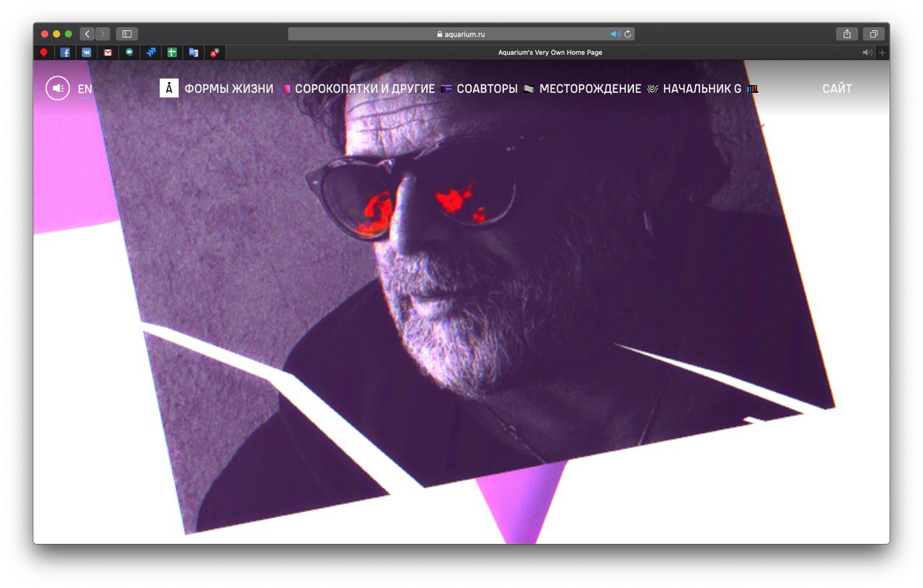923x588 pixels.
Task: Open the Google Translate pinned tab
Action: (x=193, y=53)
